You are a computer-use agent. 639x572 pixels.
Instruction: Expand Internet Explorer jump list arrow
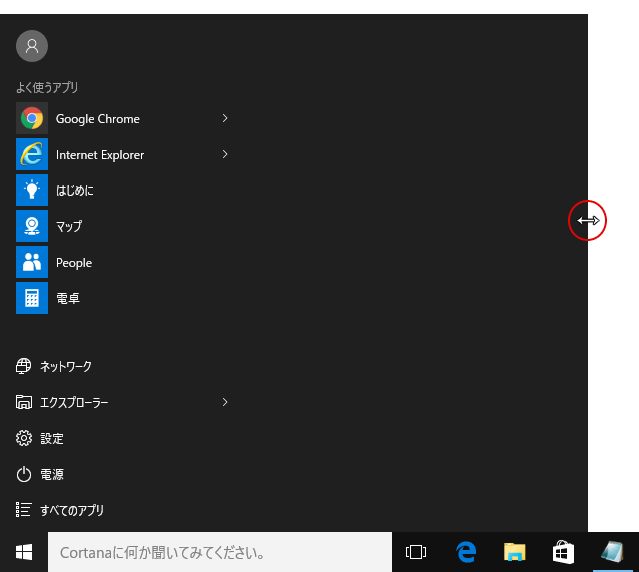click(225, 154)
